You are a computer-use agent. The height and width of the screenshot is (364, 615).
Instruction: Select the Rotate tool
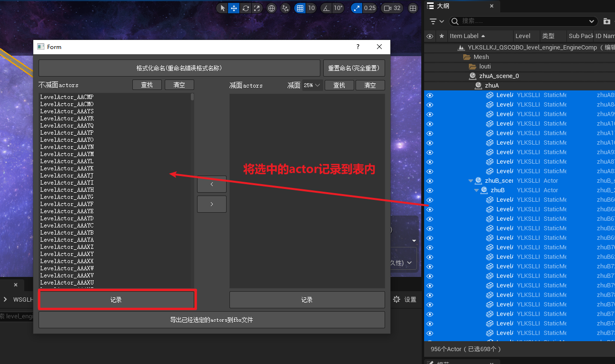(x=245, y=8)
